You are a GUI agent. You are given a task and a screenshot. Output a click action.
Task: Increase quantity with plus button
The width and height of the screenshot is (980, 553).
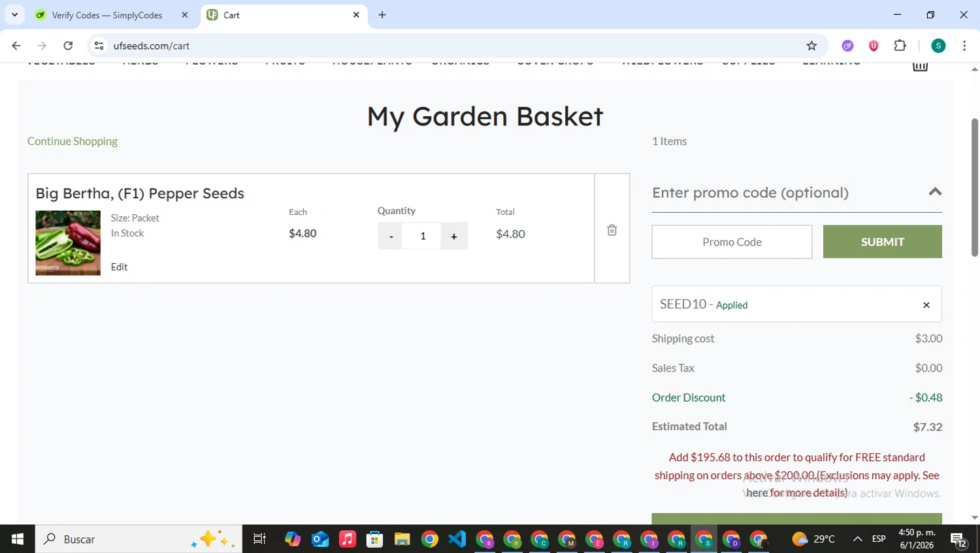point(454,236)
